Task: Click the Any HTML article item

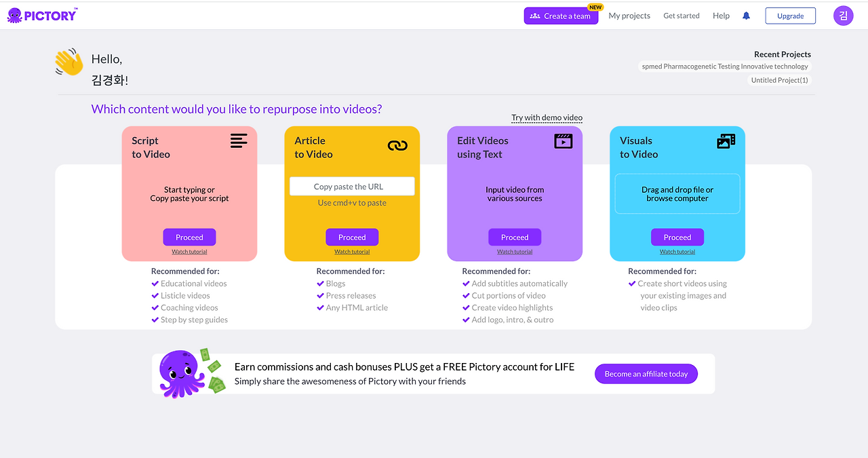Action: 352,308
